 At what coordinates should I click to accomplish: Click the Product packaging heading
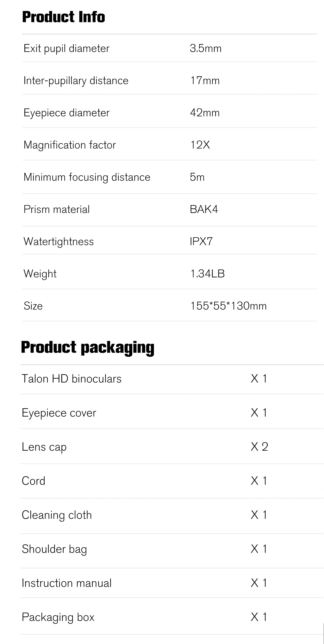click(88, 347)
